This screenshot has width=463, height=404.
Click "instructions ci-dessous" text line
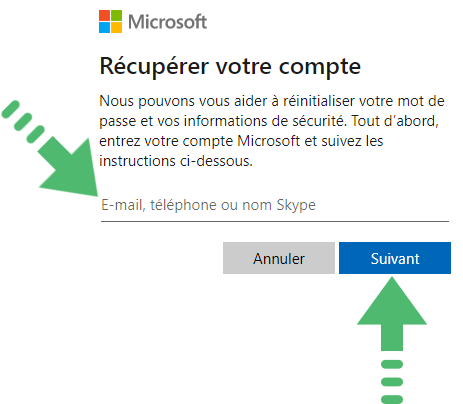176,161
